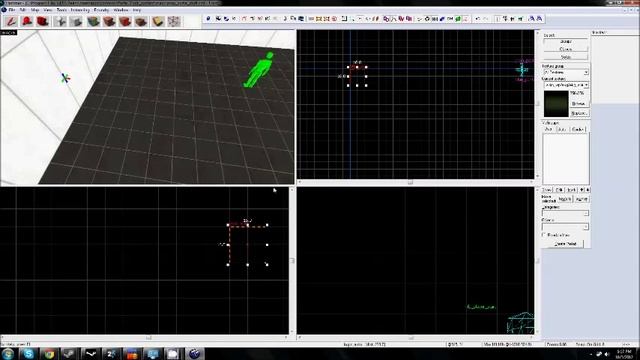This screenshot has height=360, width=640.
Task: Click the VisGroups Edit button
Action: pyautogui.click(x=560, y=190)
